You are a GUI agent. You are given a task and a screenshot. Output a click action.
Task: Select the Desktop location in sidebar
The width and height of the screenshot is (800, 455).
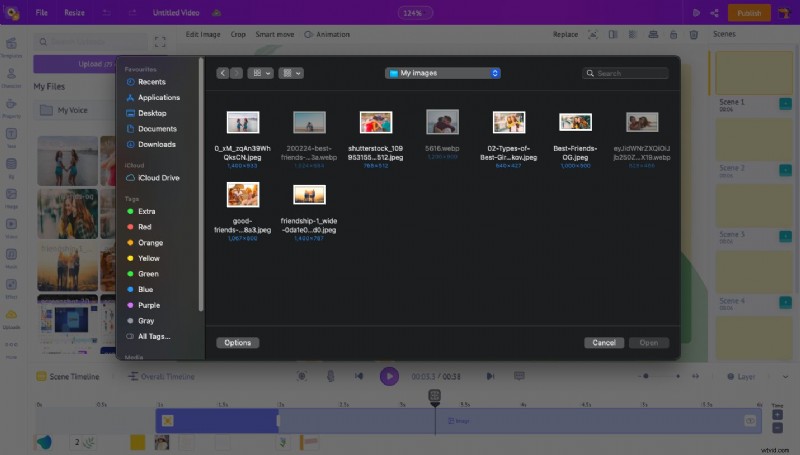[x=152, y=113]
